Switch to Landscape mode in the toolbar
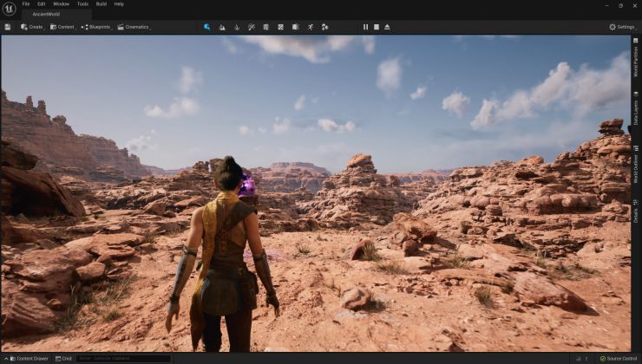 tap(222, 27)
